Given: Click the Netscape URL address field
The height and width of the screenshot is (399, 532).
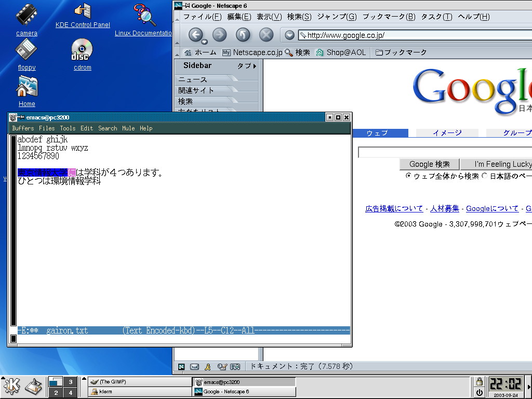Looking at the screenshot, I should [x=415, y=35].
